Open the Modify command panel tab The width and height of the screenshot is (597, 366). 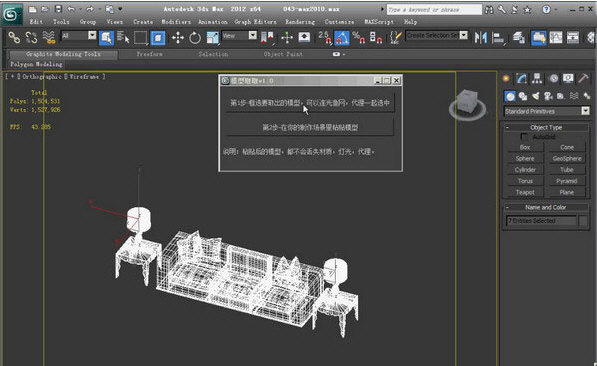(521, 78)
